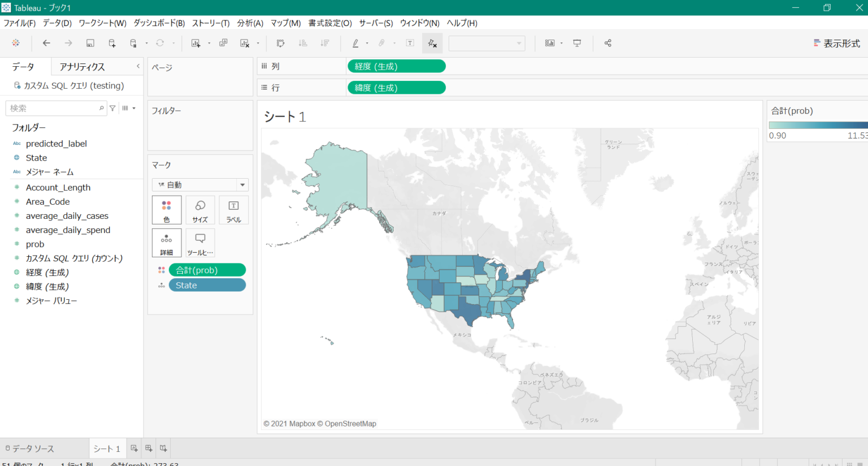Open the マップ menu
The width and height of the screenshot is (868, 466).
click(286, 23)
